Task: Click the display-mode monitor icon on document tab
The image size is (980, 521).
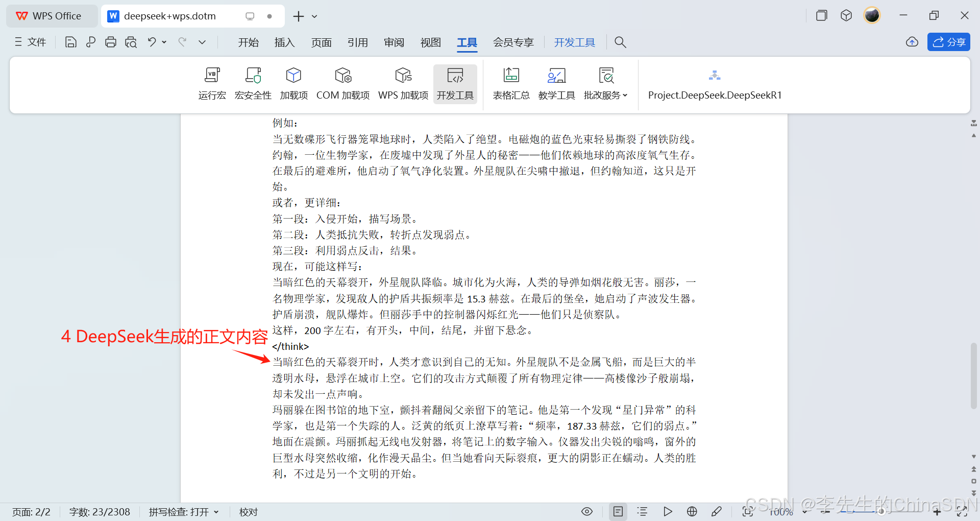Action: (250, 16)
